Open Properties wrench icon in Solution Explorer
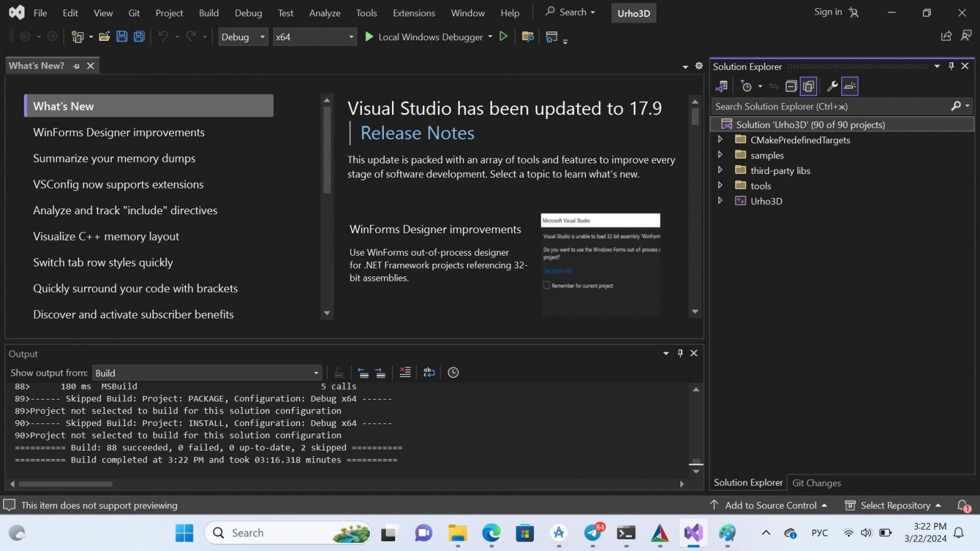Screen dimensions: 980x551 [832, 86]
